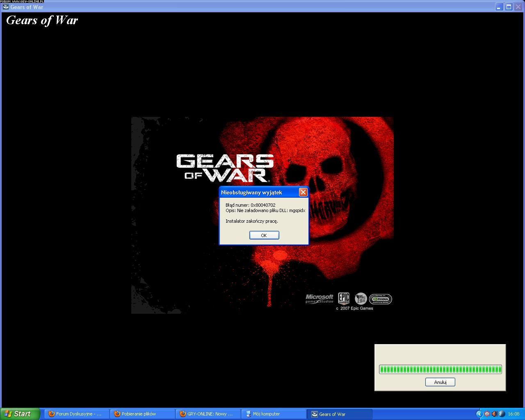The image size is (525, 420).
Task: Open GRY-ONLINE Firefox window from taskbar
Action: tap(208, 414)
